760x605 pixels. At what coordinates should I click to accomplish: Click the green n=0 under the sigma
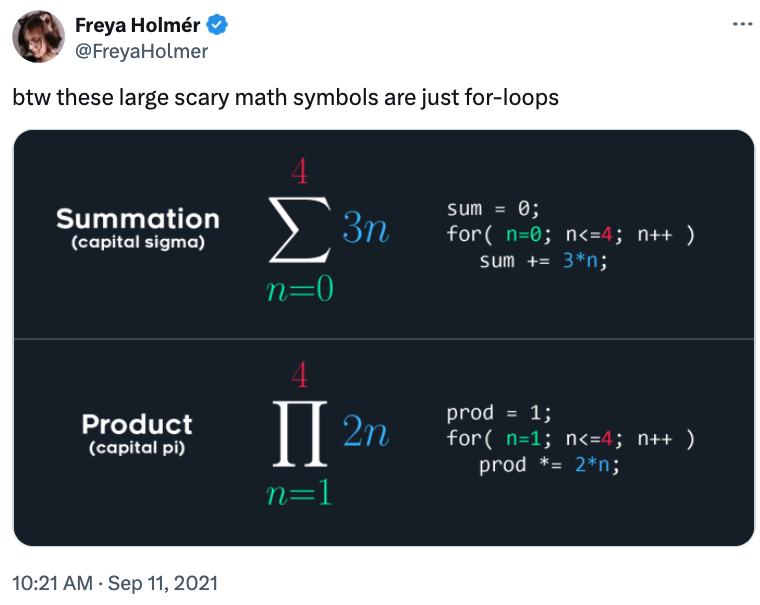[299, 292]
